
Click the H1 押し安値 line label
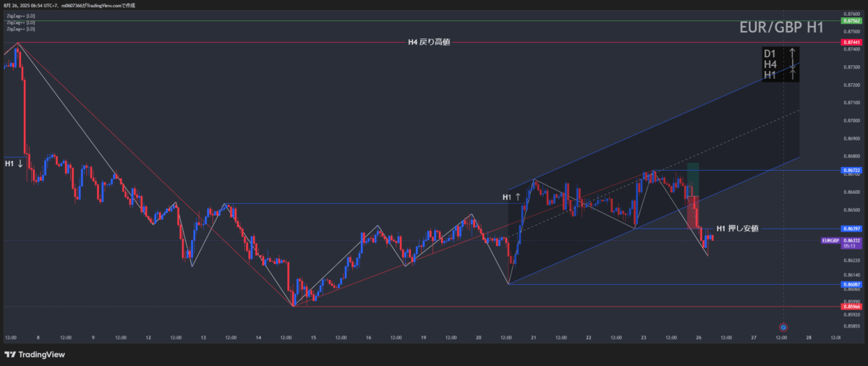coord(737,229)
